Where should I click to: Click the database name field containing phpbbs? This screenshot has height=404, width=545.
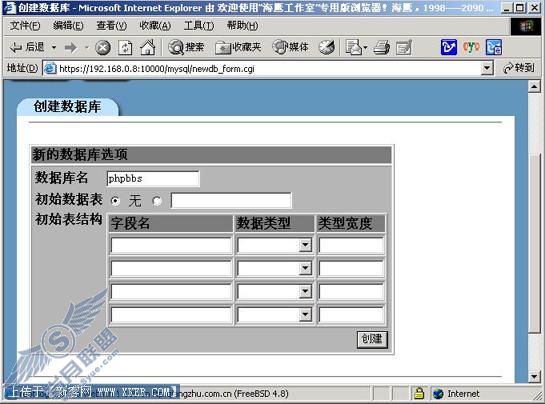(153, 179)
